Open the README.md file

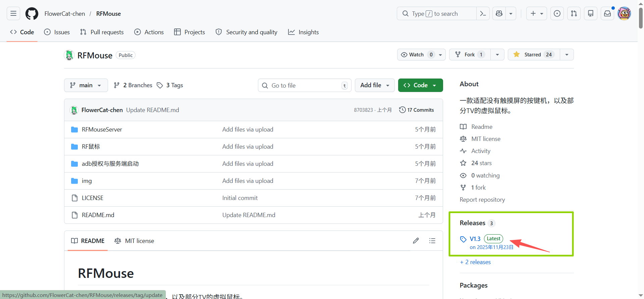98,215
